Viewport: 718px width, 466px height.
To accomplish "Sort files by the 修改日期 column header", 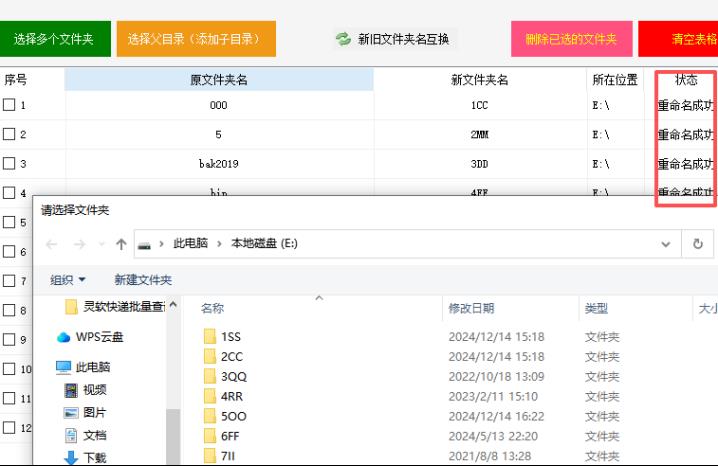I will tap(471, 309).
